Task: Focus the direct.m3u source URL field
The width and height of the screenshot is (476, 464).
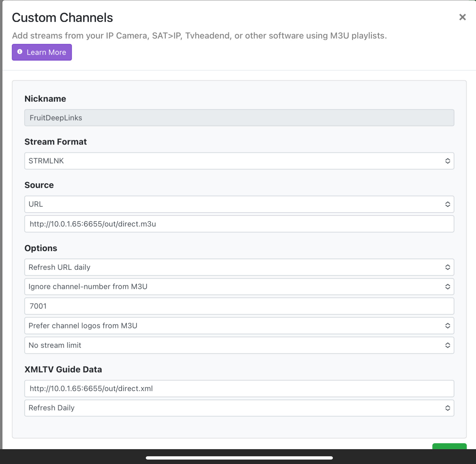Action: [x=239, y=224]
